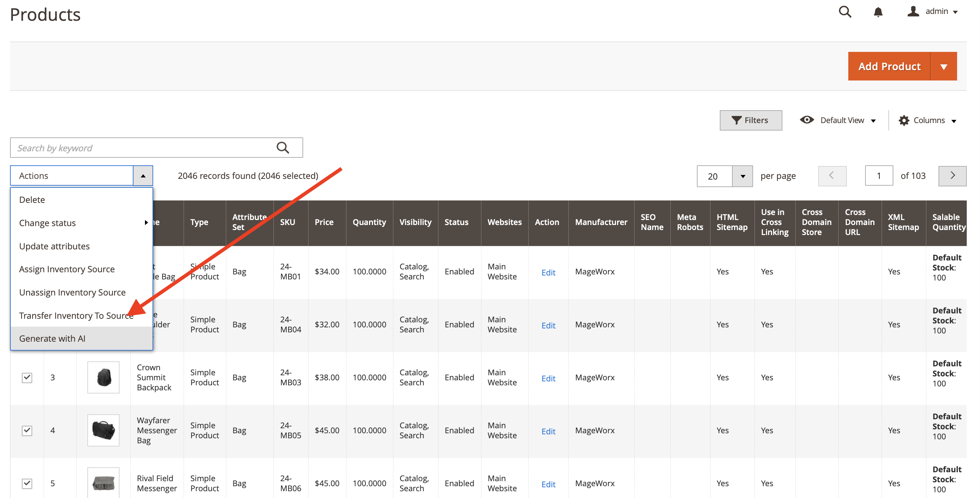Submit keyword search with magnifier icon
The width and height of the screenshot is (980, 498).
coord(283,147)
